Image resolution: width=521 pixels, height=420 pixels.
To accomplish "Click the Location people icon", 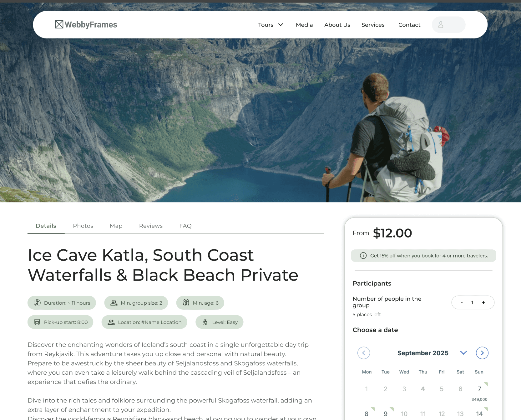I will [111, 322].
